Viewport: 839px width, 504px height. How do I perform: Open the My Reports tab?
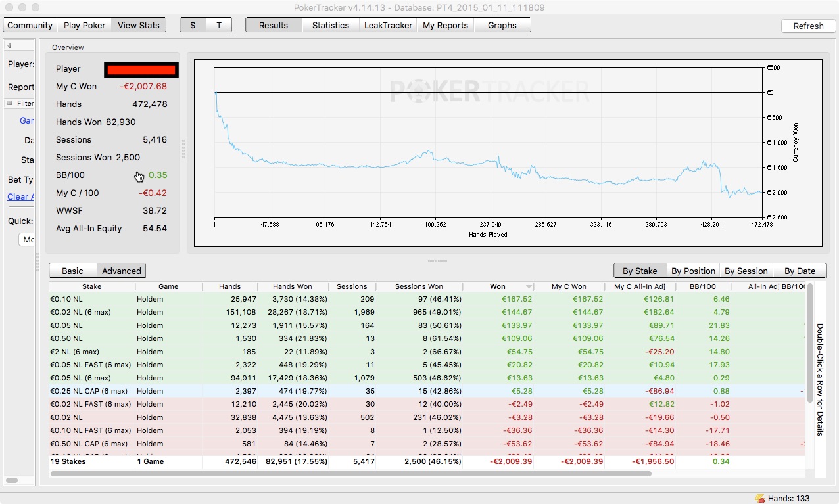click(445, 25)
